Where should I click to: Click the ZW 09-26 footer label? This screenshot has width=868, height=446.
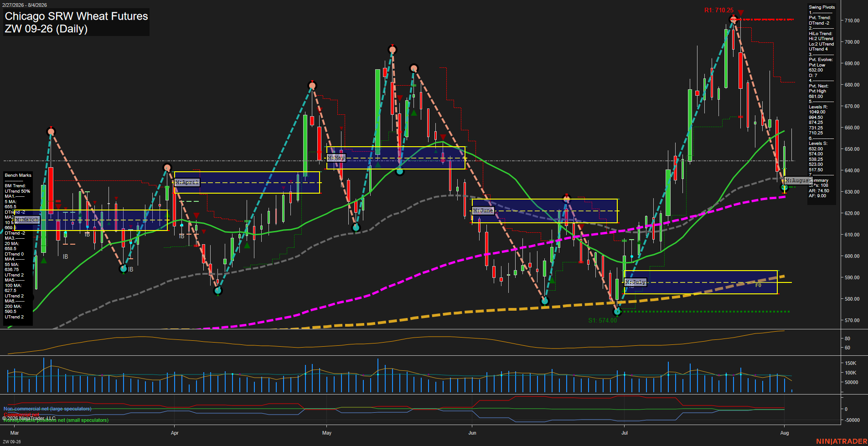click(x=12, y=442)
